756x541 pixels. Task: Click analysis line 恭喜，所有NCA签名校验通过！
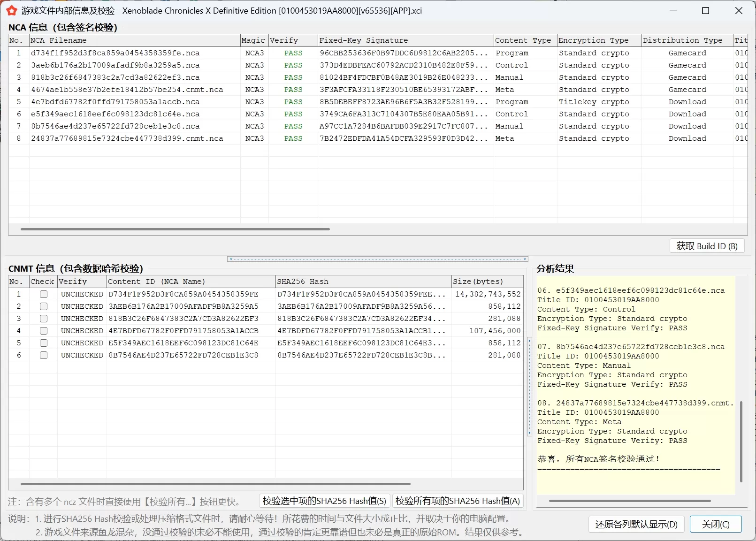(598, 459)
